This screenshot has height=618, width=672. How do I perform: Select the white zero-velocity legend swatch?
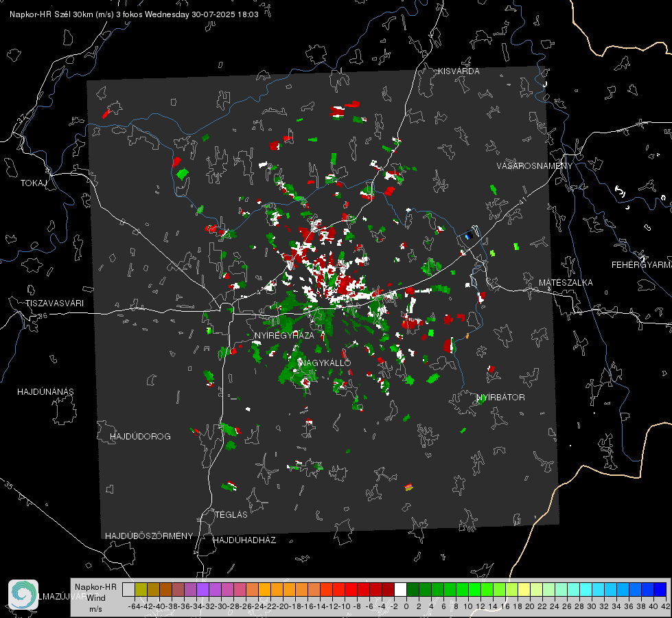pos(400,589)
